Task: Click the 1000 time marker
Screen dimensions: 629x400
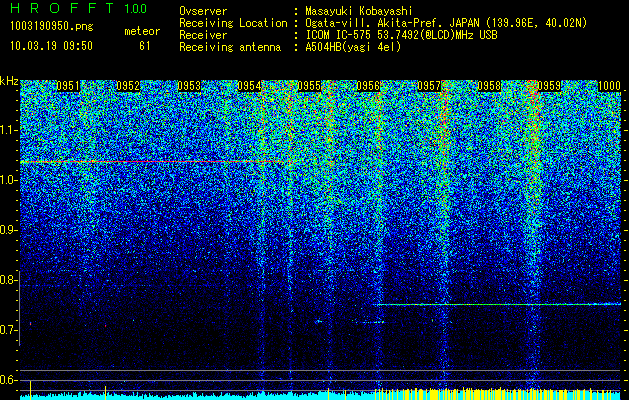Action: [609, 86]
